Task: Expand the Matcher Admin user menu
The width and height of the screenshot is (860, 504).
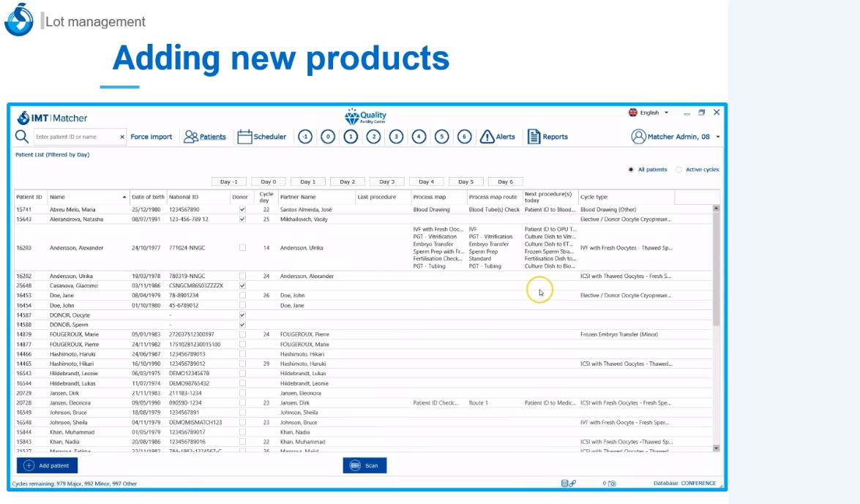Action: tap(717, 137)
